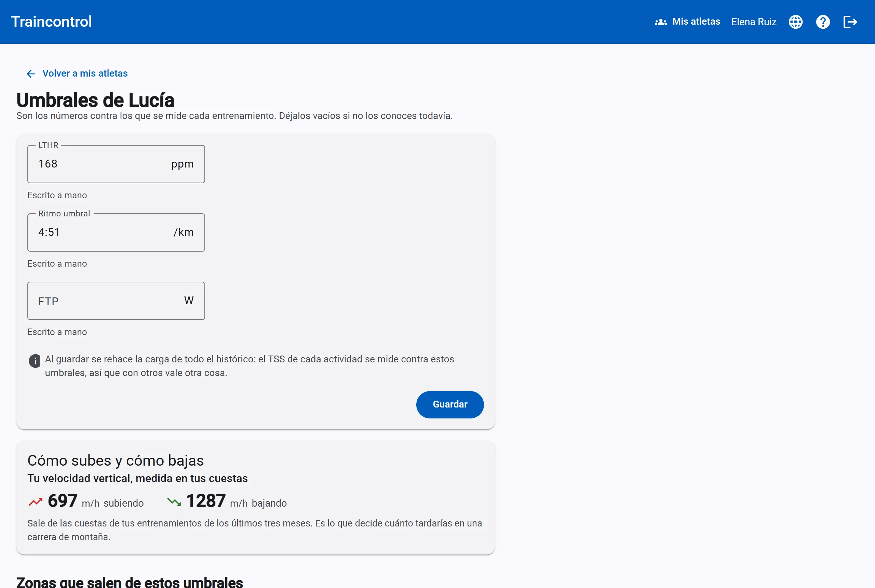Save thresholds with Guardar button

[449, 404]
